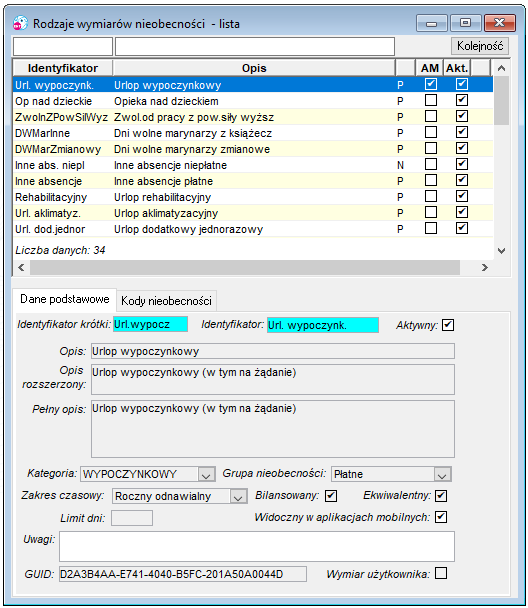528x608 pixels.
Task: Toggle the Wymiar użytkownika checkbox
Action: pyautogui.click(x=441, y=573)
